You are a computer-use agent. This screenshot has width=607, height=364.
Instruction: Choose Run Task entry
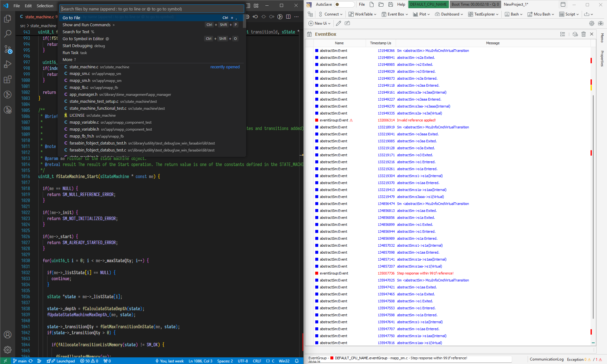(151, 52)
